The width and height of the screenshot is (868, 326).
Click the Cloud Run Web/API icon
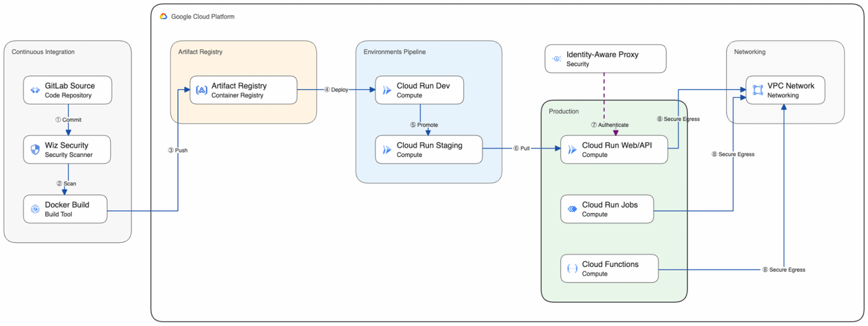click(x=572, y=150)
